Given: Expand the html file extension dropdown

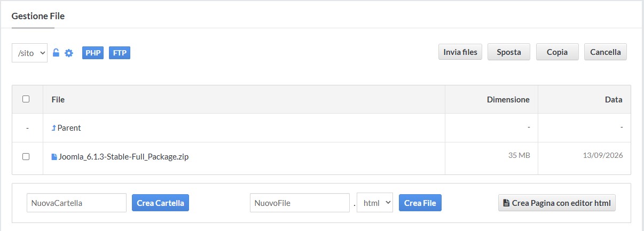Looking at the screenshot, I should [x=375, y=203].
